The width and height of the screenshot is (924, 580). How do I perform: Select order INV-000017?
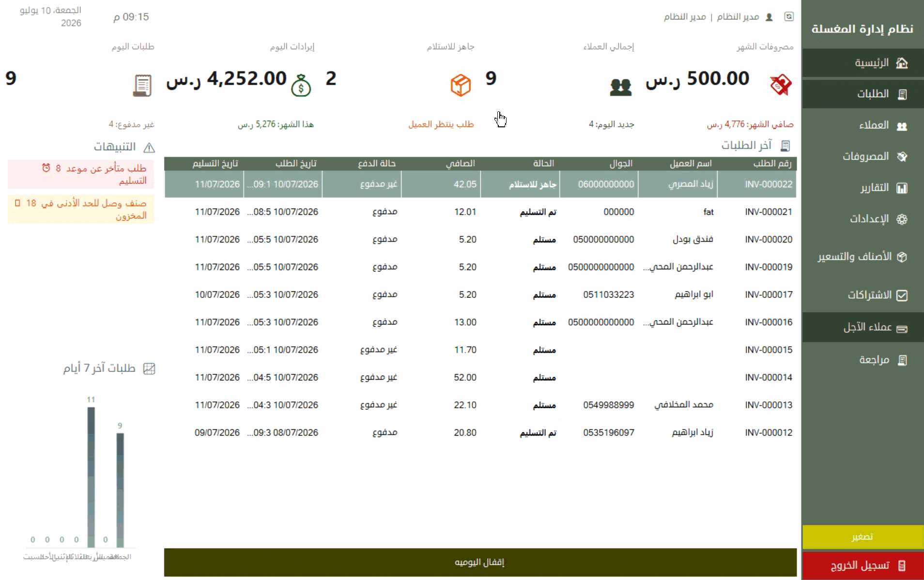pos(480,294)
